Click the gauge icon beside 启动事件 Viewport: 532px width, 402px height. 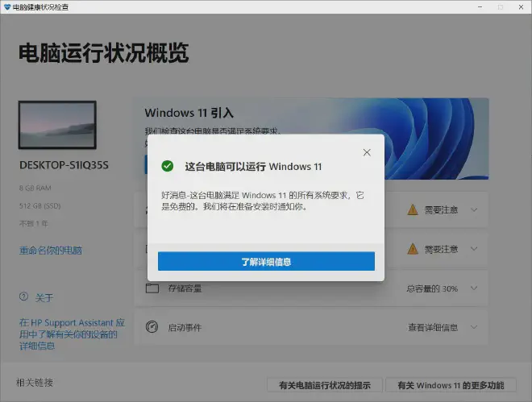152,327
